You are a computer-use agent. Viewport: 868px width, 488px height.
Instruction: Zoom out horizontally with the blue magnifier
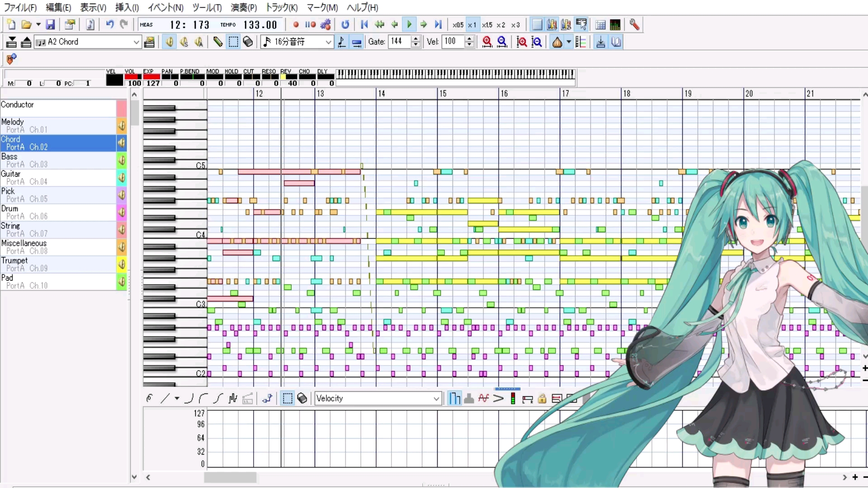pyautogui.click(x=502, y=42)
